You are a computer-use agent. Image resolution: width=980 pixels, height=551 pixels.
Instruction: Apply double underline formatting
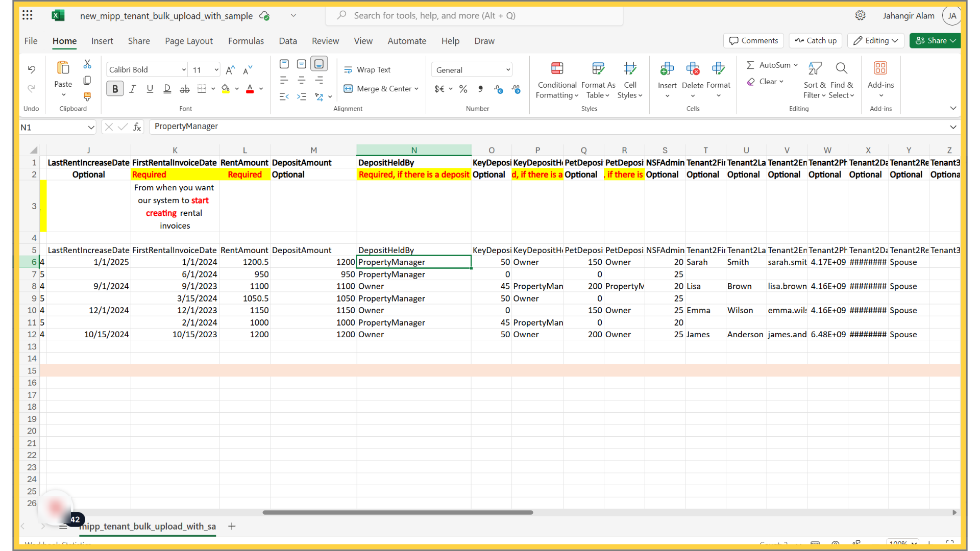pyautogui.click(x=167, y=89)
